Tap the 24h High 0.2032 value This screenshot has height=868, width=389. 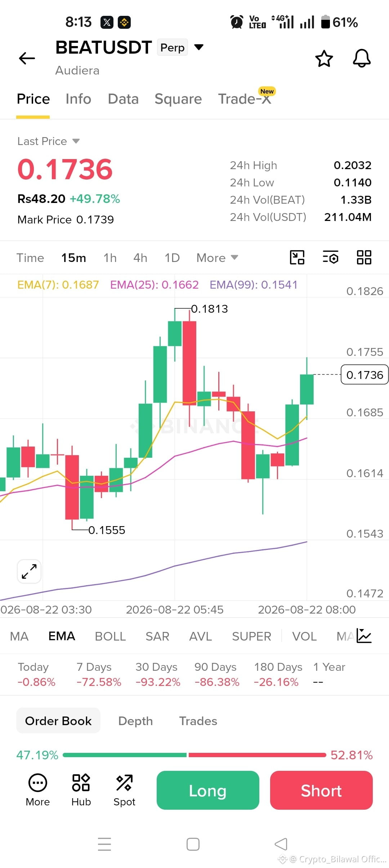point(353,165)
